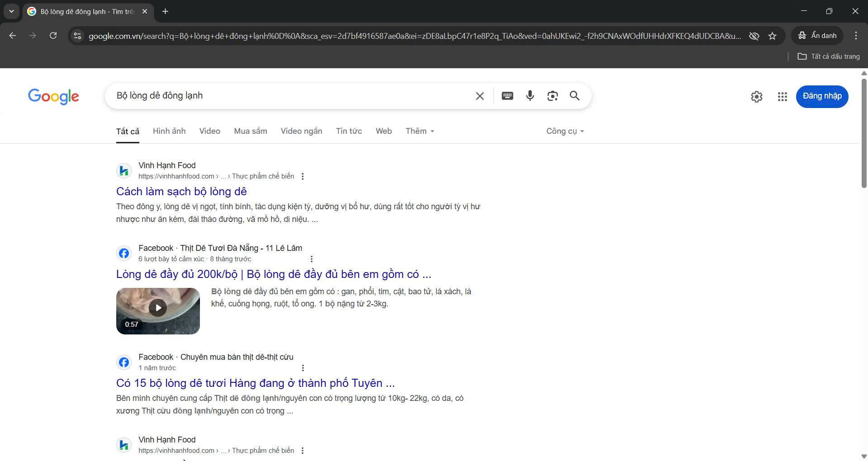Expand the Thêm dropdown
Image resolution: width=868 pixels, height=461 pixels.
[x=420, y=131]
